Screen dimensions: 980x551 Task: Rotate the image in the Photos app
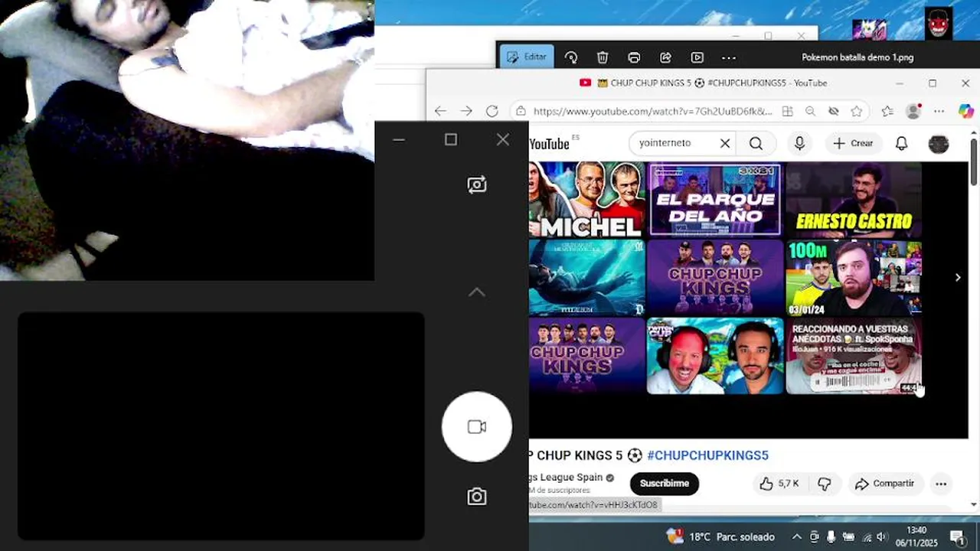pyautogui.click(x=571, y=57)
